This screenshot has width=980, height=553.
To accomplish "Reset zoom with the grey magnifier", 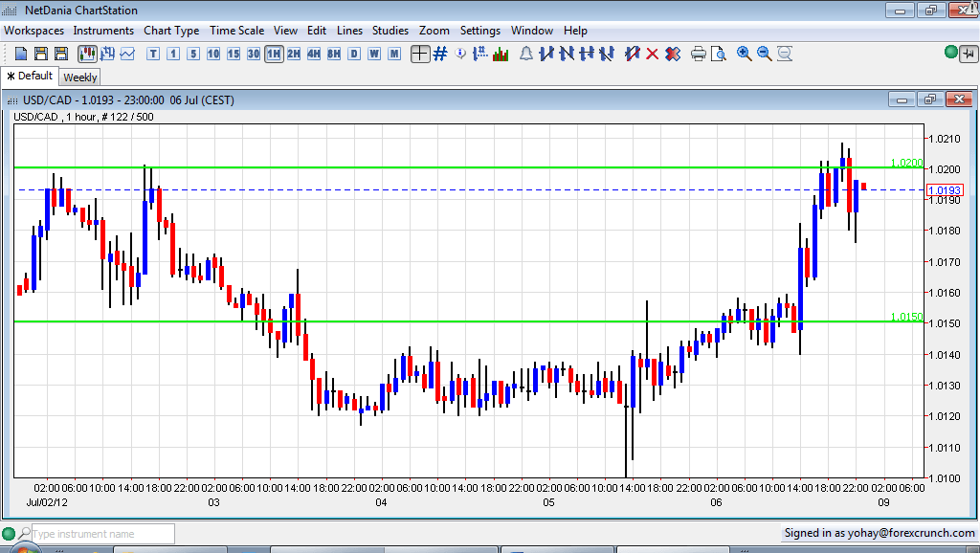I will pyautogui.click(x=785, y=54).
